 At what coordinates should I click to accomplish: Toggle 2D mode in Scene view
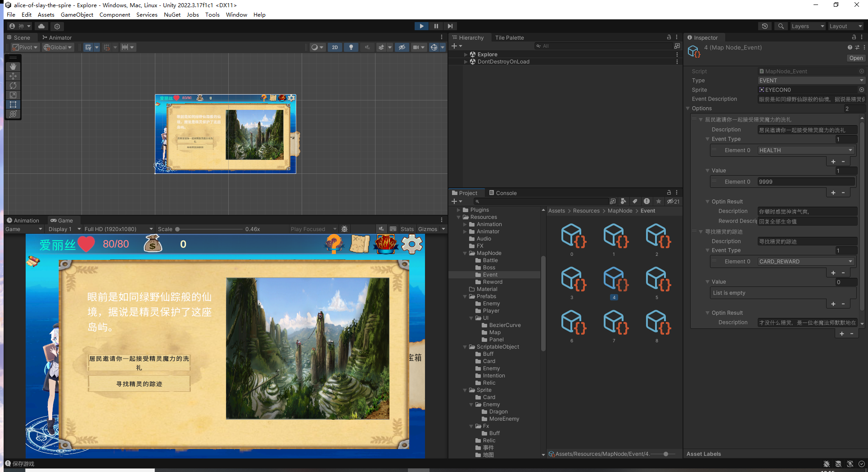[335, 47]
